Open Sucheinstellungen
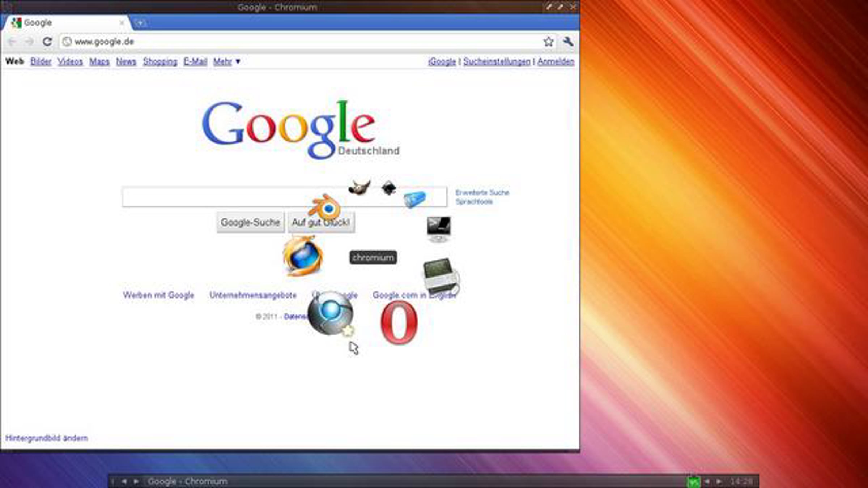The image size is (868, 488). [x=497, y=62]
